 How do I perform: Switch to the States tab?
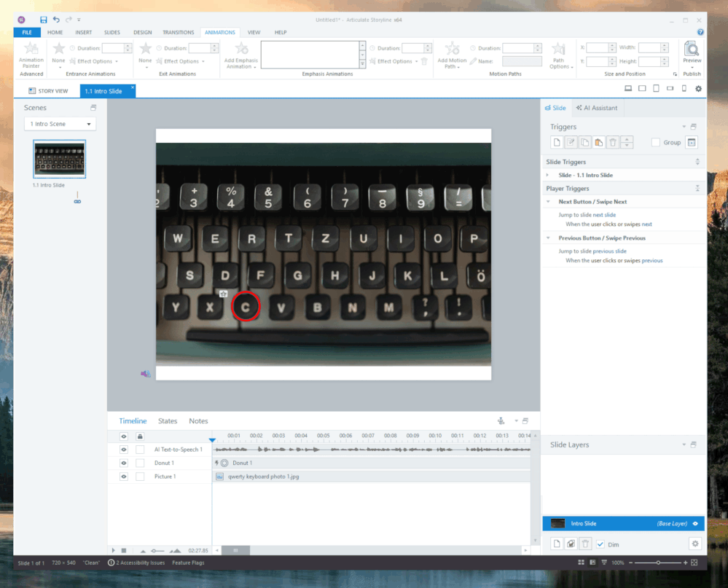click(x=168, y=421)
